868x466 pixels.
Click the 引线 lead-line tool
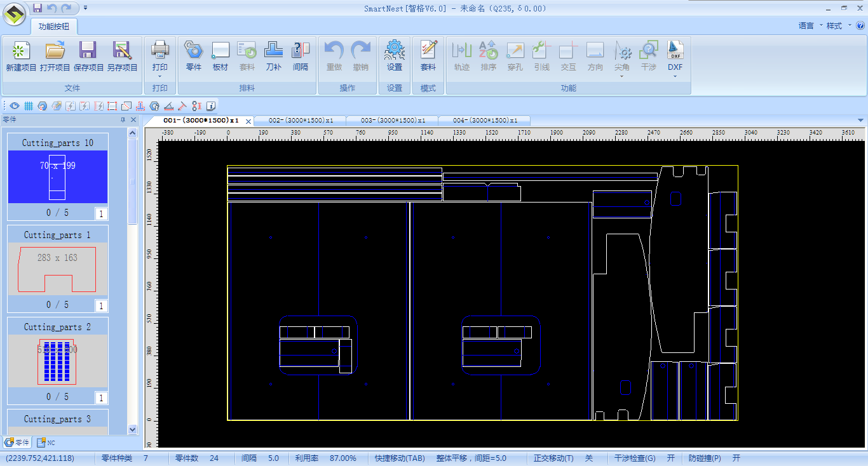(541, 57)
